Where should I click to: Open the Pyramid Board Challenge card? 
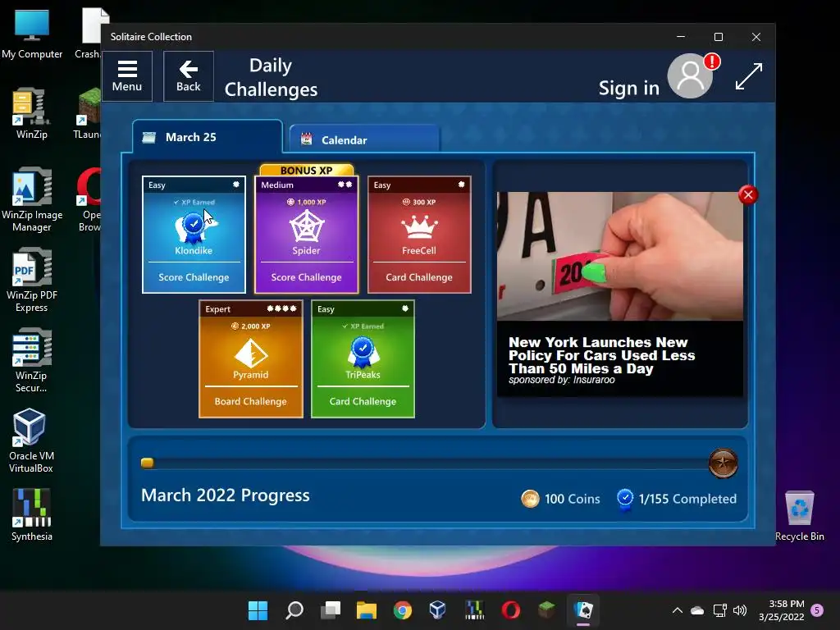[251, 359]
